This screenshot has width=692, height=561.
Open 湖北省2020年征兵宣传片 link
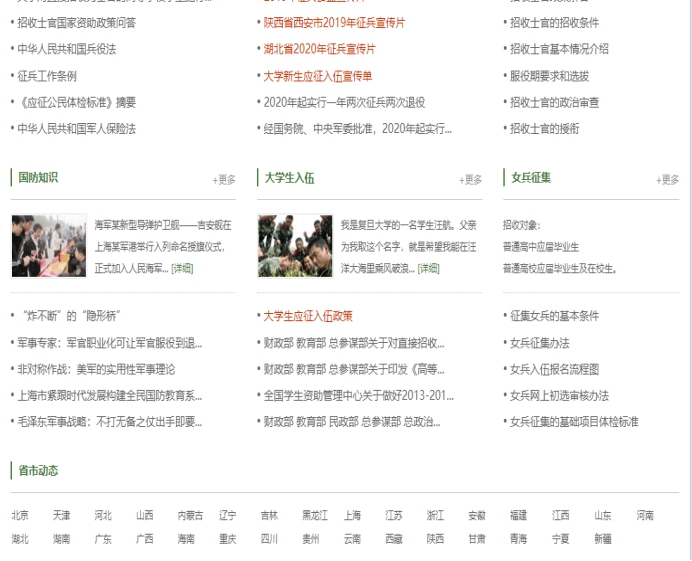coord(319,49)
